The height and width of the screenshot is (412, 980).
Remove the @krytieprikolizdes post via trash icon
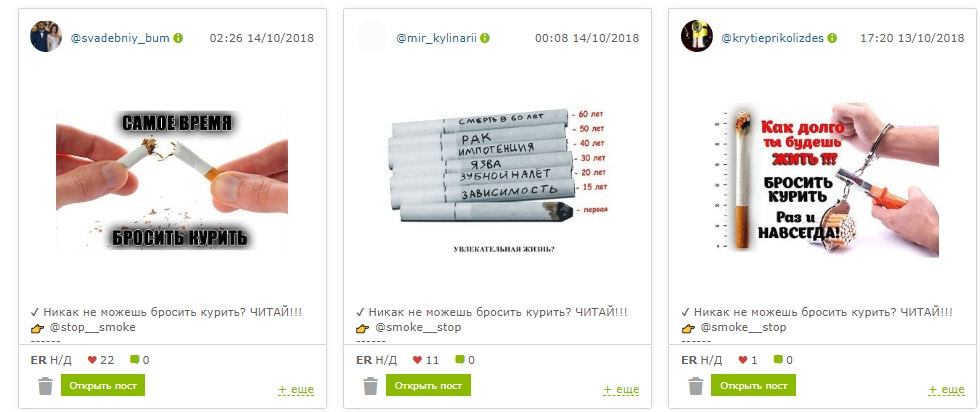[x=696, y=386]
